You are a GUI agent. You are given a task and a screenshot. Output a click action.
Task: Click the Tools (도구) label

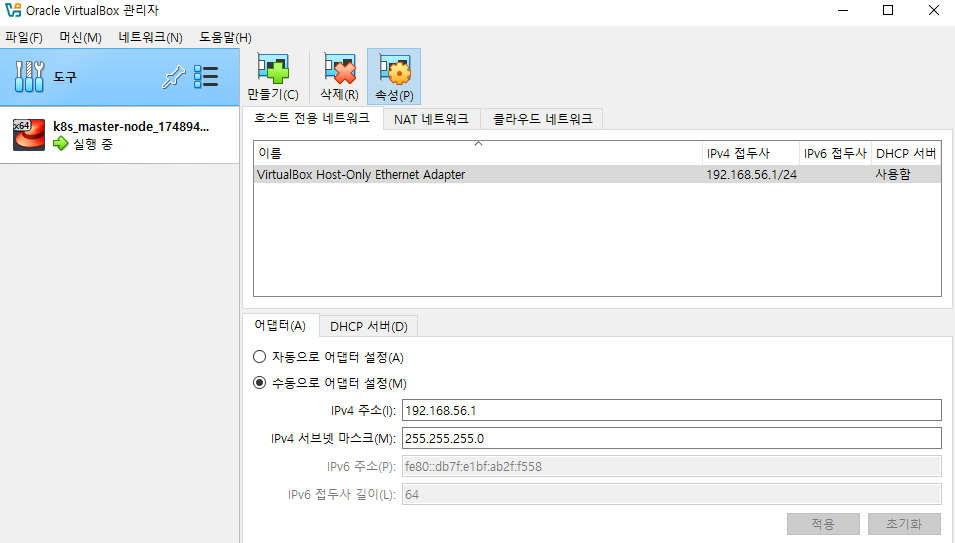pyautogui.click(x=65, y=77)
